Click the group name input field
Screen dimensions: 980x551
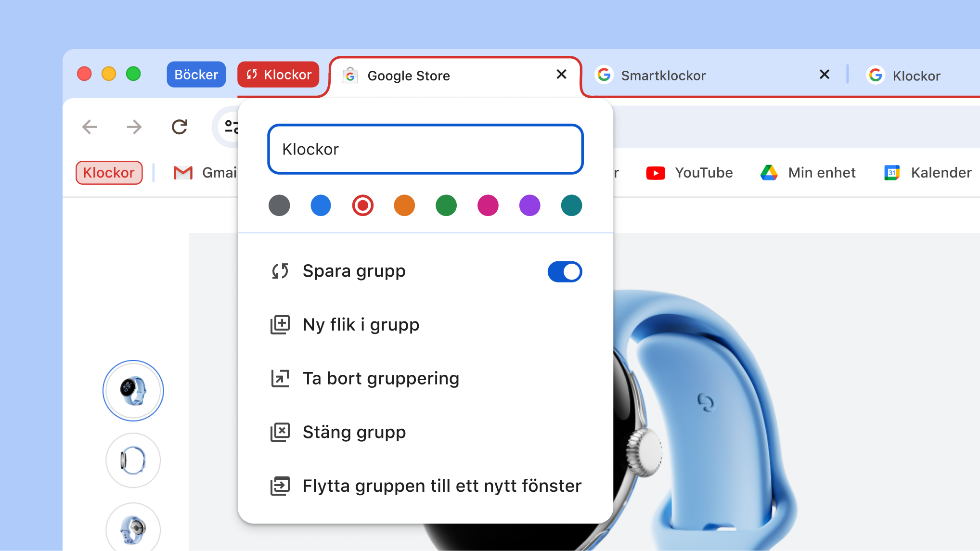click(426, 149)
